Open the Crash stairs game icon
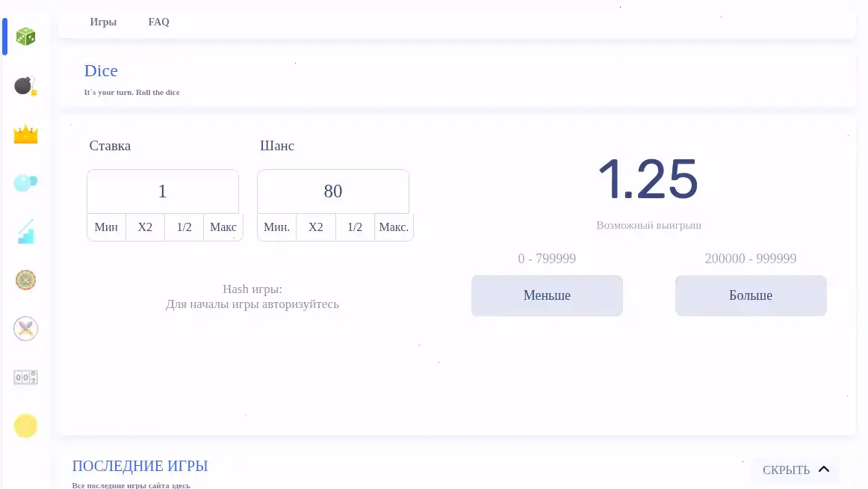This screenshot has height=489, width=868. (x=25, y=230)
